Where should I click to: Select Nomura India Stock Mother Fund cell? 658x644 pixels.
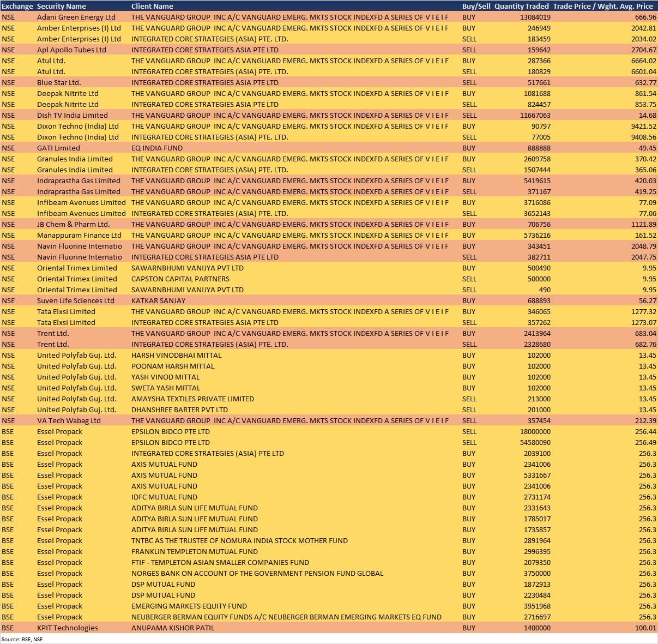click(x=239, y=540)
